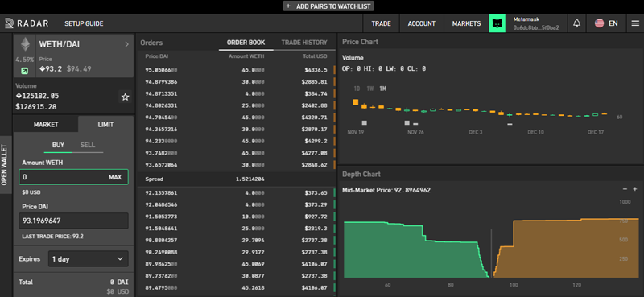Click the US flag language icon
The width and height of the screenshot is (644, 297).
pos(599,23)
